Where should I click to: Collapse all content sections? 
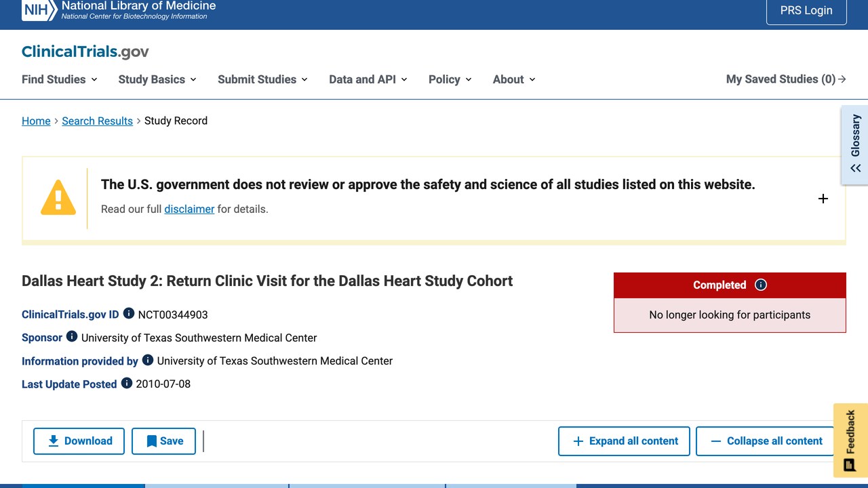coord(765,441)
